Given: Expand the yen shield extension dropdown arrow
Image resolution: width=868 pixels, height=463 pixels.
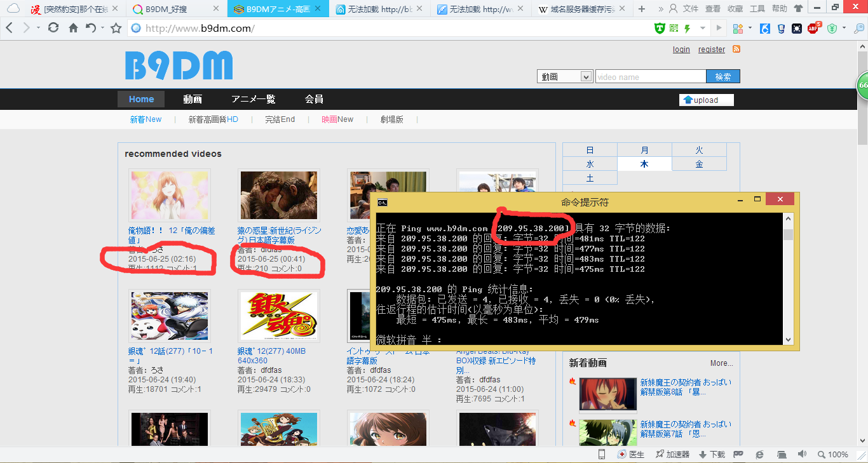Looking at the screenshot, I should (844, 28).
